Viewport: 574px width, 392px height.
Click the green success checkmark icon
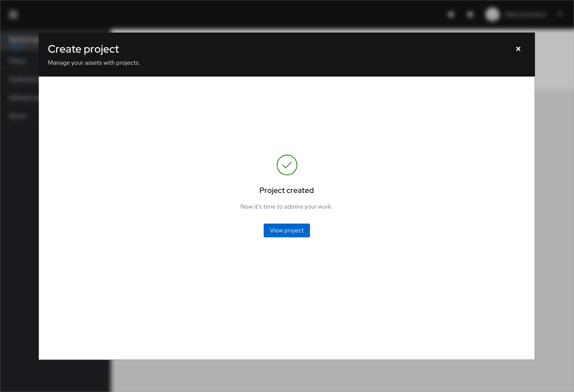click(287, 165)
